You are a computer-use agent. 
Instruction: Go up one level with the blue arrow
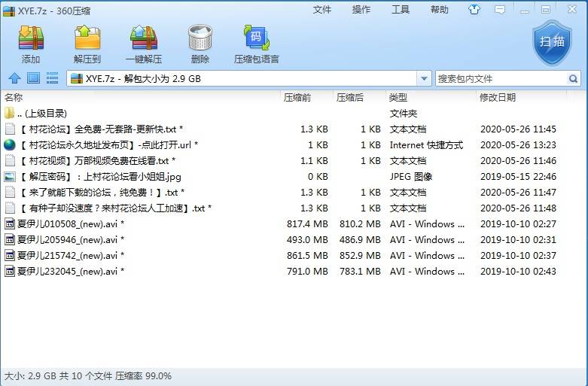coord(14,78)
